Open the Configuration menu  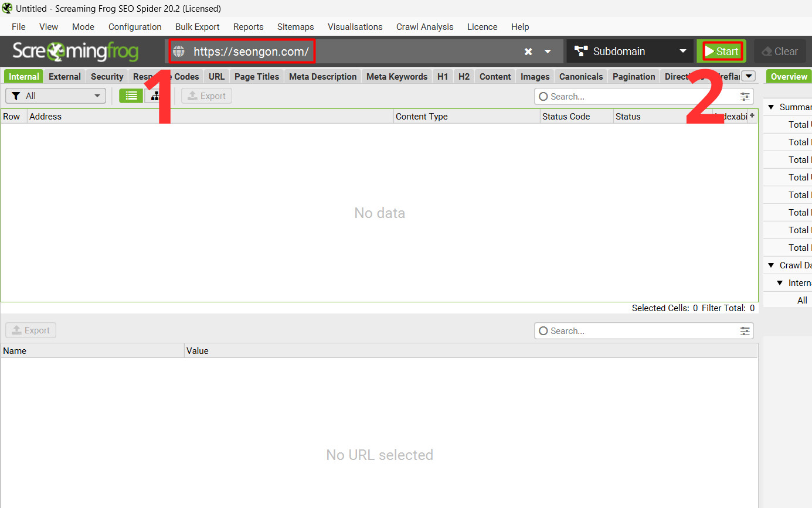point(135,27)
